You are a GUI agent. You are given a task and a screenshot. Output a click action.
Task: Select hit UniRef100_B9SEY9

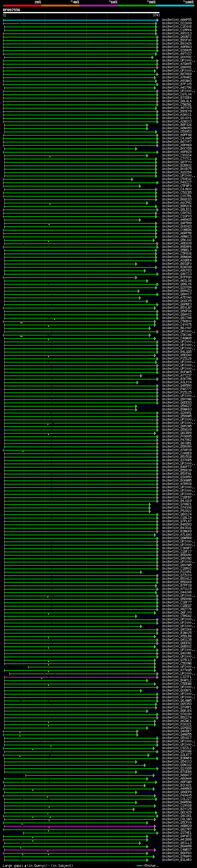[x=177, y=111]
